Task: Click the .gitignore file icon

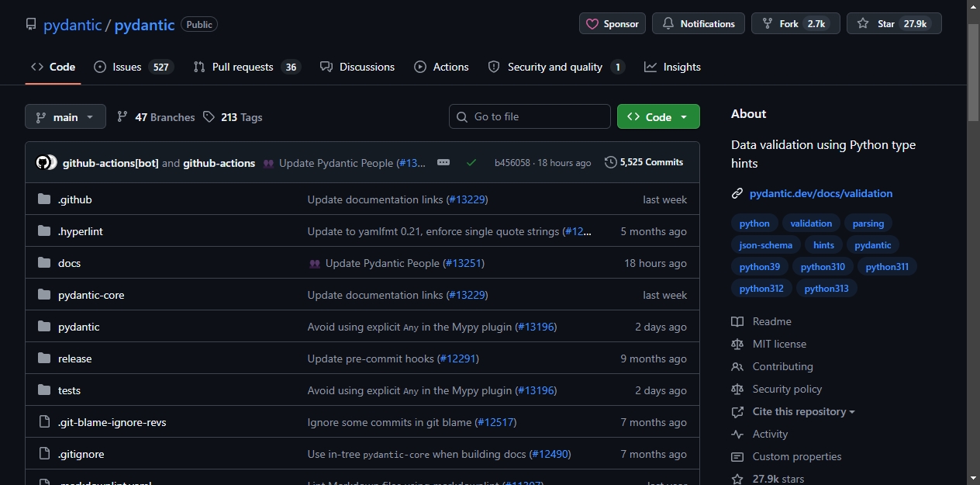Action: pos(44,454)
